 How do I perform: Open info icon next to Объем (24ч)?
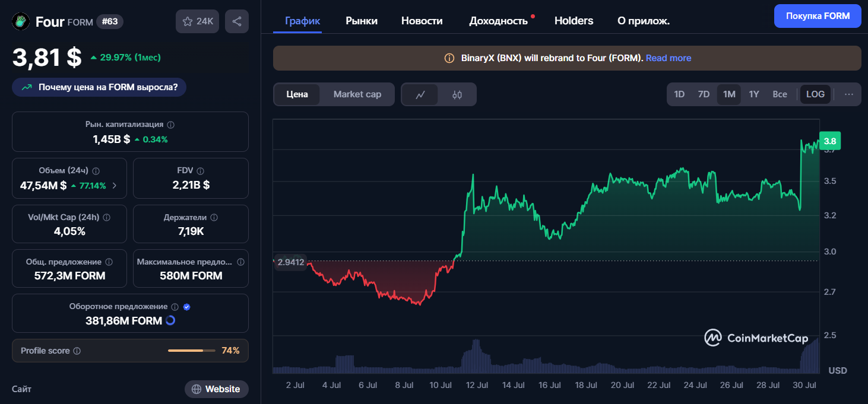96,171
